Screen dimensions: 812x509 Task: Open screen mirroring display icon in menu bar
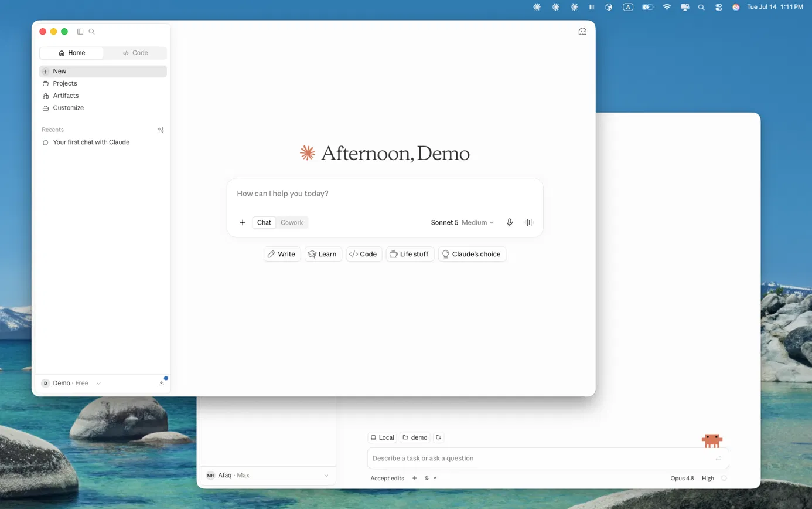pyautogui.click(x=684, y=7)
